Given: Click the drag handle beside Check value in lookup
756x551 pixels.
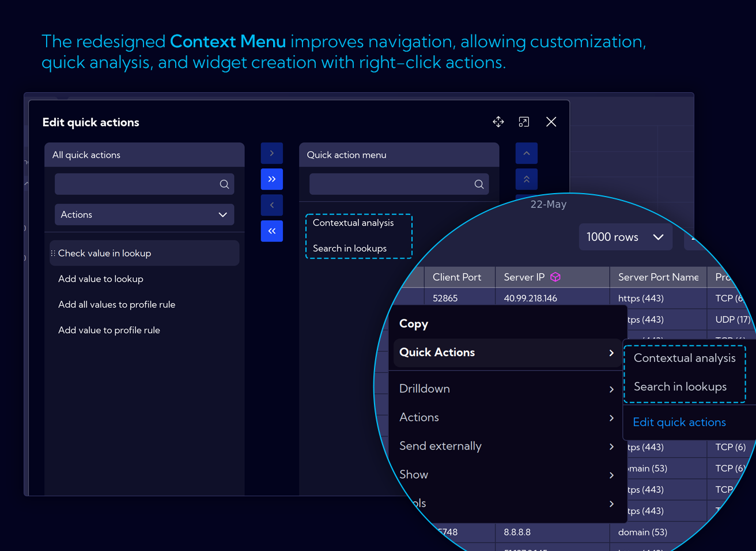Looking at the screenshot, I should (53, 254).
